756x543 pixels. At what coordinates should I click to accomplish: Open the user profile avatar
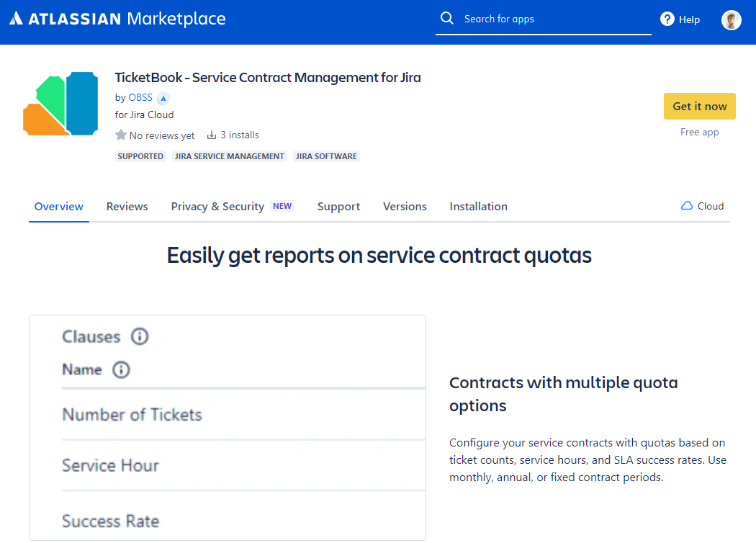731,20
